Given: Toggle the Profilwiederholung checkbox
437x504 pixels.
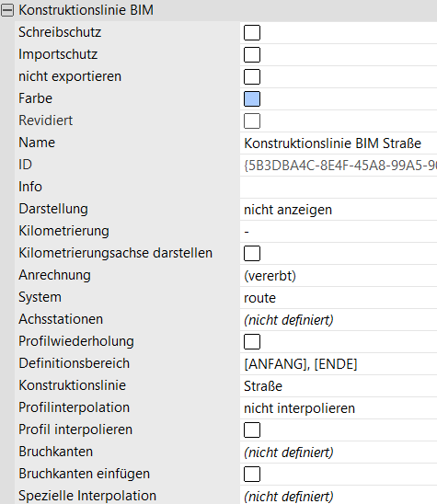Looking at the screenshot, I should 252,341.
